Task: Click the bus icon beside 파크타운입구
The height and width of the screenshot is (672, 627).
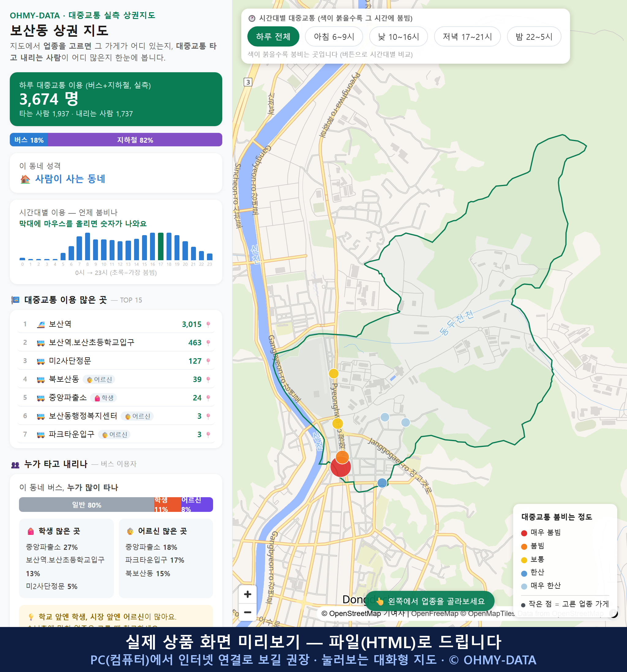Action: pos(41,434)
